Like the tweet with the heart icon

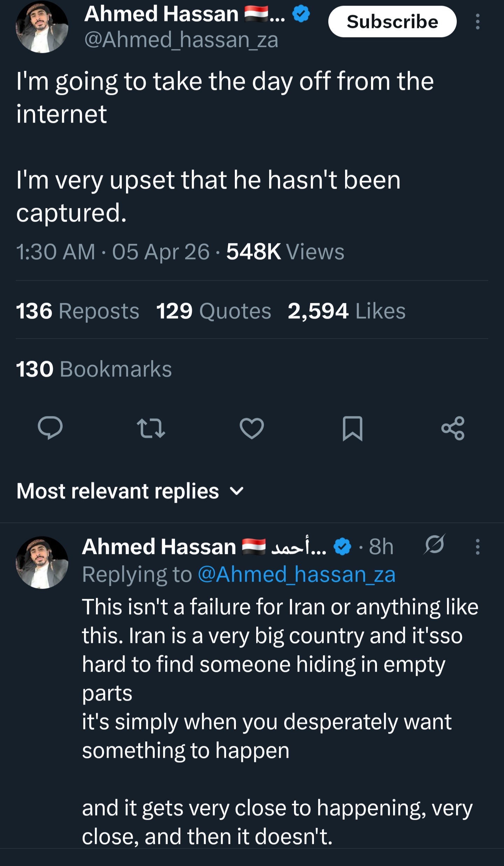pyautogui.click(x=252, y=428)
